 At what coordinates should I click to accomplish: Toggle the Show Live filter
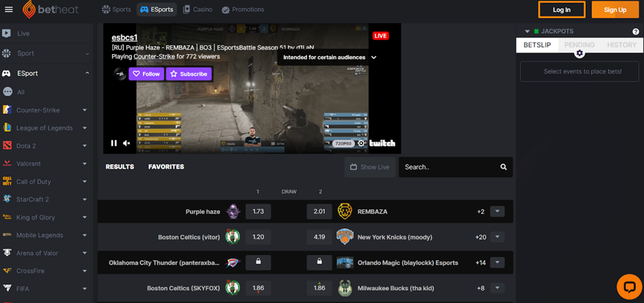tap(370, 167)
